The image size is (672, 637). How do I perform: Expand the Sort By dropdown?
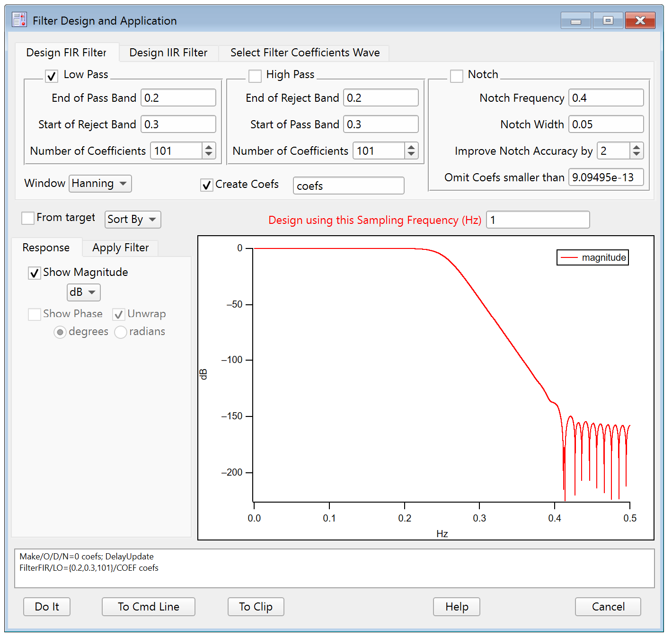(133, 220)
